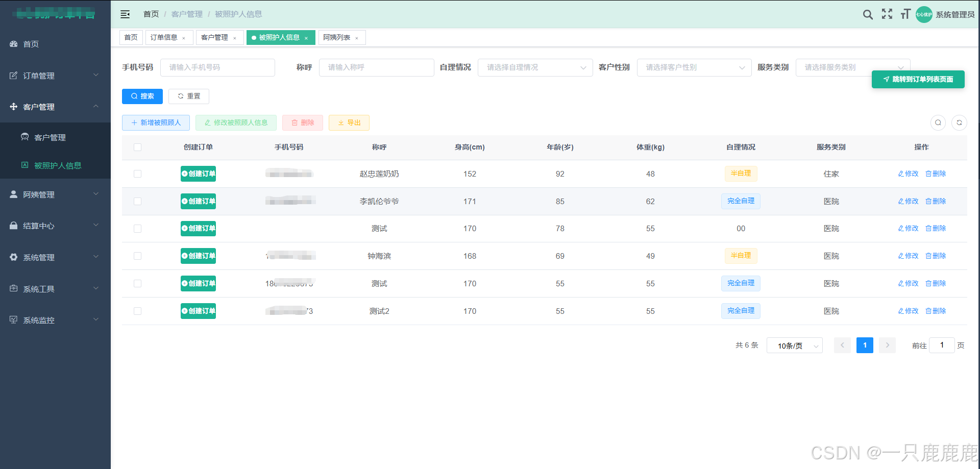
Task: Create order for 赵忠莲奶奶 with 创建订单
Action: pos(198,174)
